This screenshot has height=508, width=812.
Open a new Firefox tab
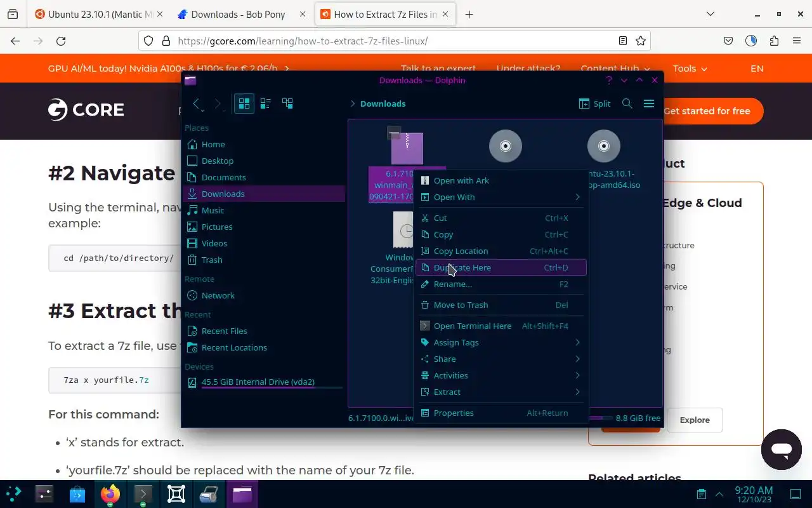469,14
